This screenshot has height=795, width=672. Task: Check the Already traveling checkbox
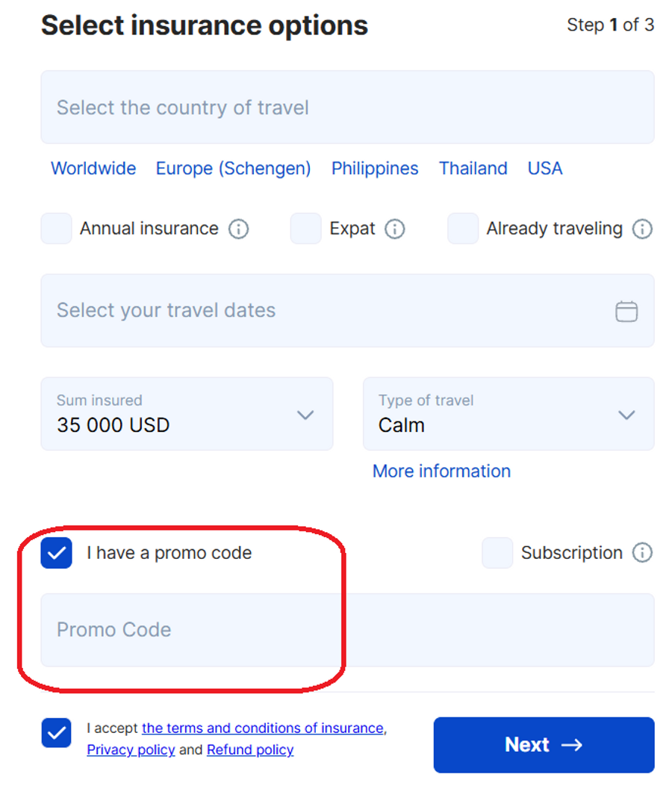click(x=463, y=229)
